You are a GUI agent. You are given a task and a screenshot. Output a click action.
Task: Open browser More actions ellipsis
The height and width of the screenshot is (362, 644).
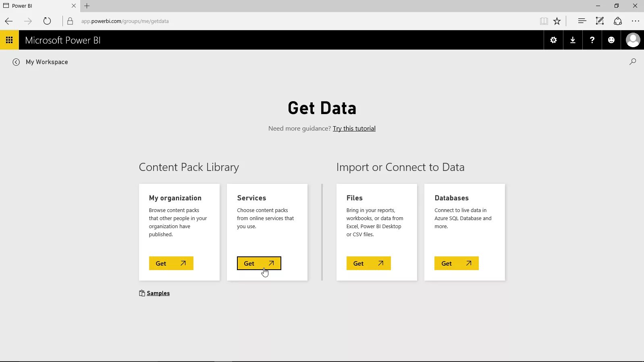(x=636, y=21)
